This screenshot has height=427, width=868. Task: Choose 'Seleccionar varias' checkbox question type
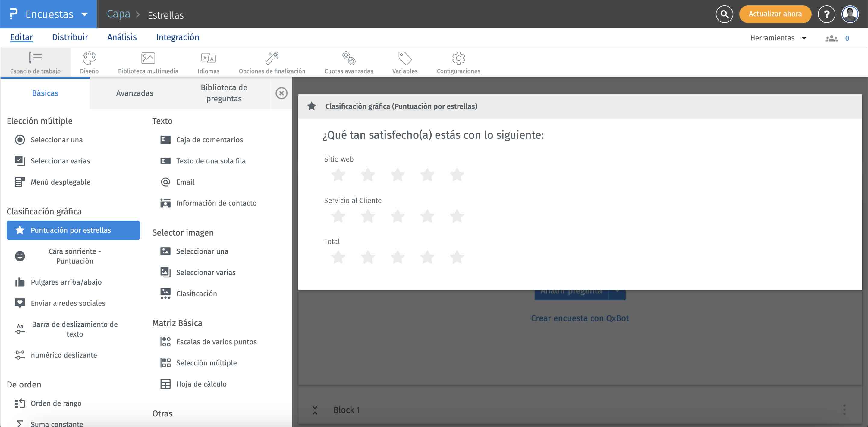(60, 161)
